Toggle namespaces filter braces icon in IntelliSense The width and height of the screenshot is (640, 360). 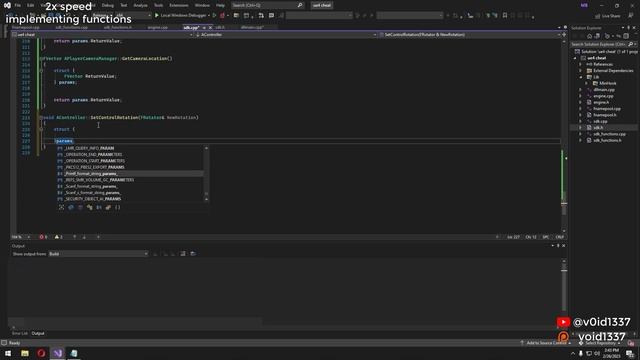tap(118, 207)
